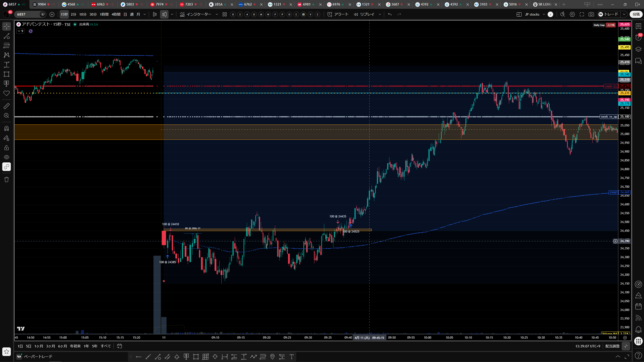Select the trend line drawing tool
This screenshot has width=644, height=362.
coord(7,36)
